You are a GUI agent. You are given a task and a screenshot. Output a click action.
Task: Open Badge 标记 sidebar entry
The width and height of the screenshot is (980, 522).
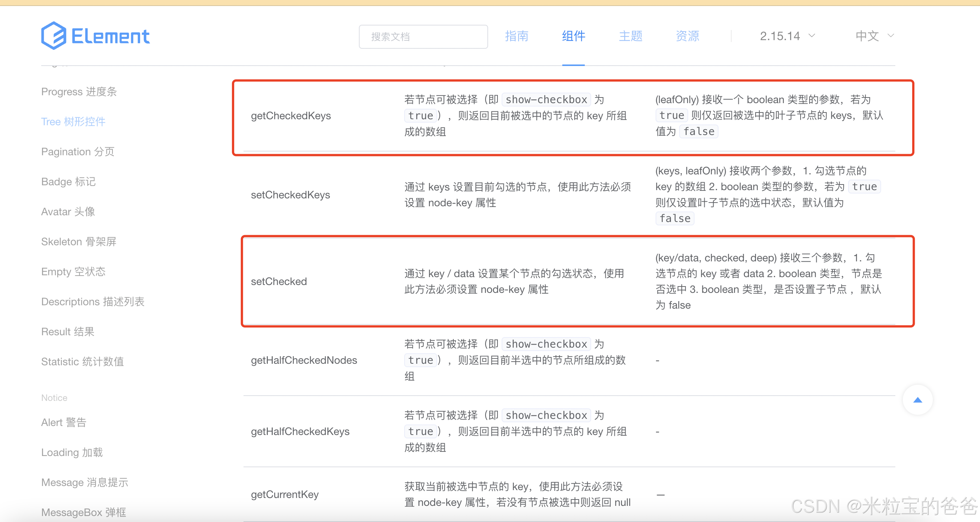68,181
